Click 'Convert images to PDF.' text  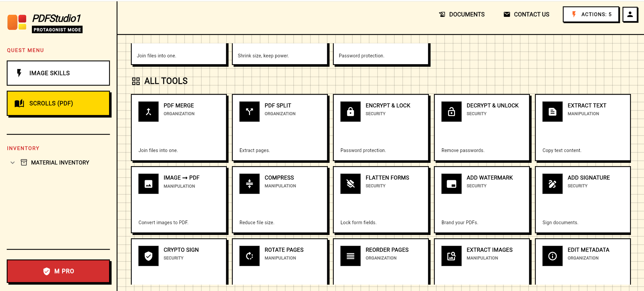tap(163, 223)
